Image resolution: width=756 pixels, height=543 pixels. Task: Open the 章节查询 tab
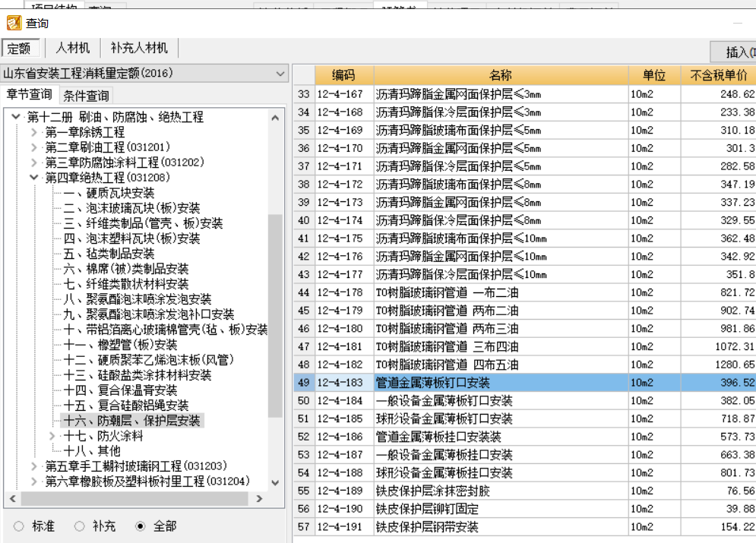coord(30,94)
